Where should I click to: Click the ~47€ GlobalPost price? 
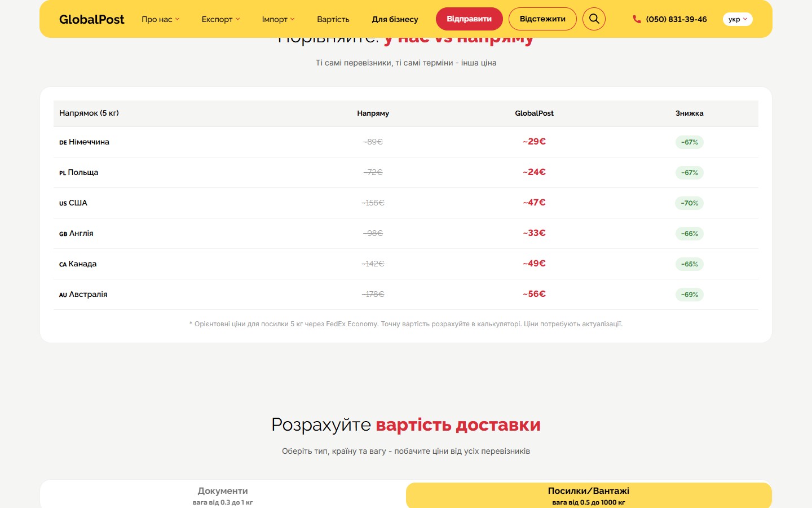[534, 203]
